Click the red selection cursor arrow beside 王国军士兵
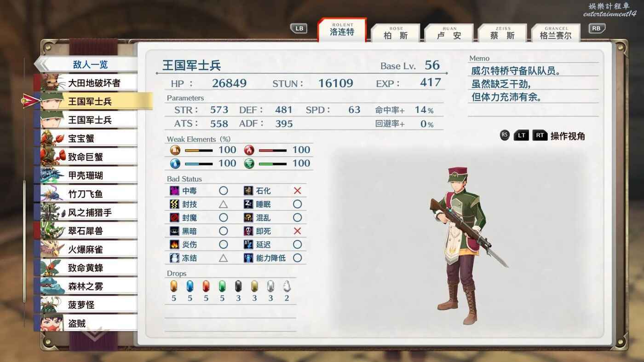The image size is (644, 362). pos(31,101)
